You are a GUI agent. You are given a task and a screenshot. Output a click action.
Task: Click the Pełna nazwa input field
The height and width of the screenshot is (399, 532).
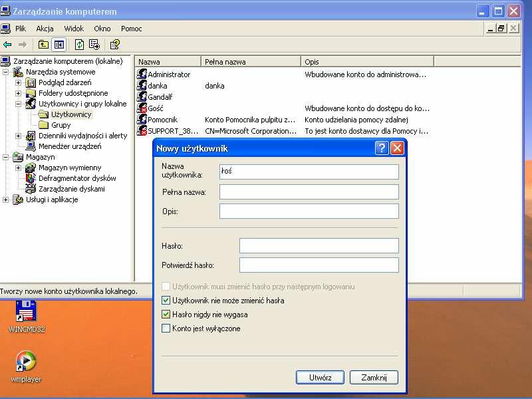309,192
